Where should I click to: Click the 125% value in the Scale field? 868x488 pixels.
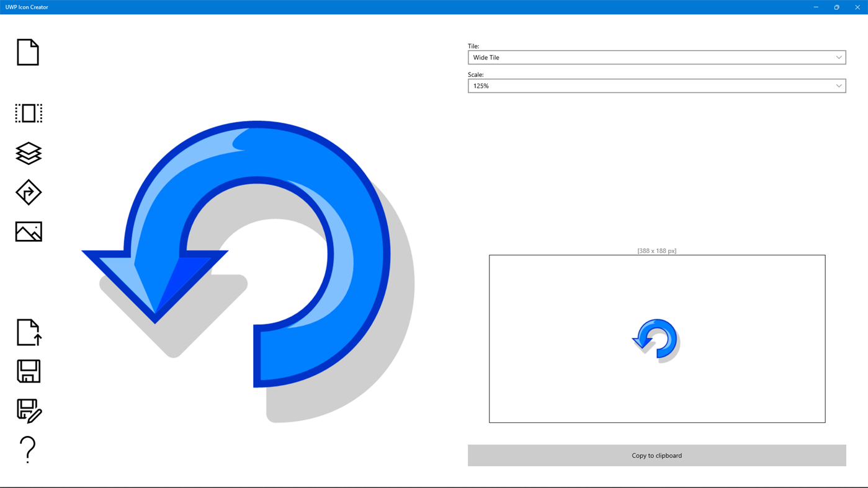point(481,85)
